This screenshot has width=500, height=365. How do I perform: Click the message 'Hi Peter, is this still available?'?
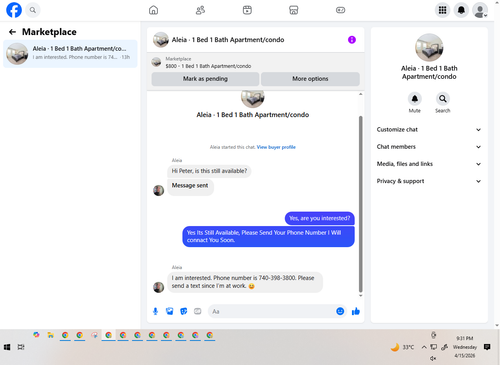[209, 171]
